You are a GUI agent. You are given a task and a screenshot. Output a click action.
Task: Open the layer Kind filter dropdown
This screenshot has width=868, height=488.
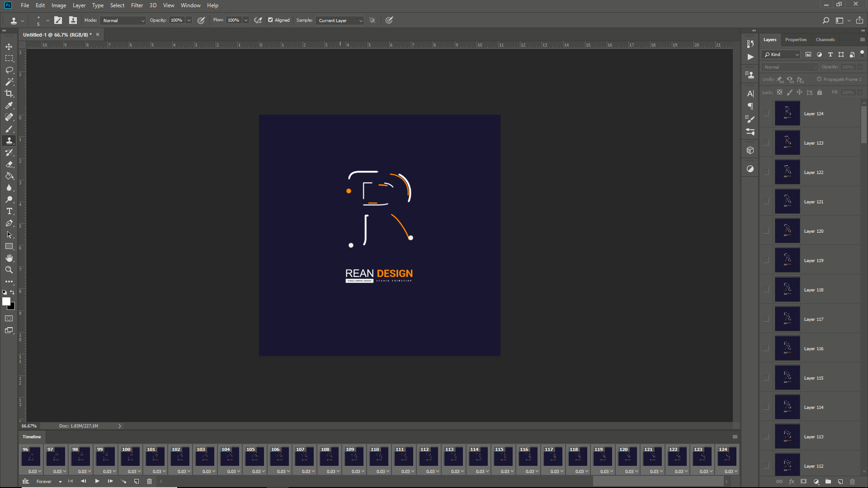click(781, 54)
